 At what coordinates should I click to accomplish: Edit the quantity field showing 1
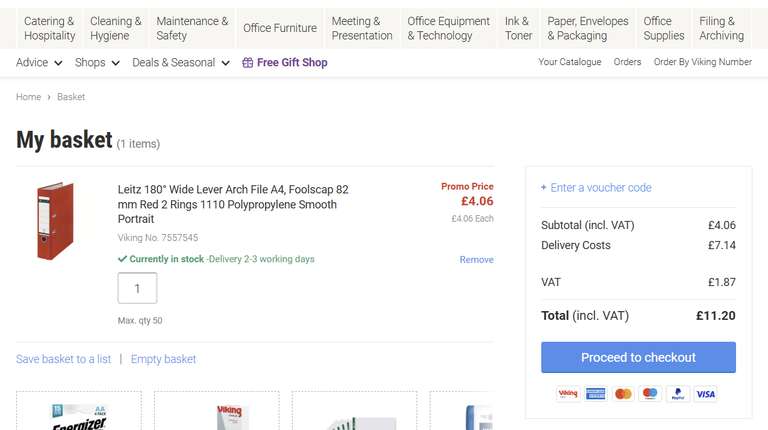[x=137, y=288]
